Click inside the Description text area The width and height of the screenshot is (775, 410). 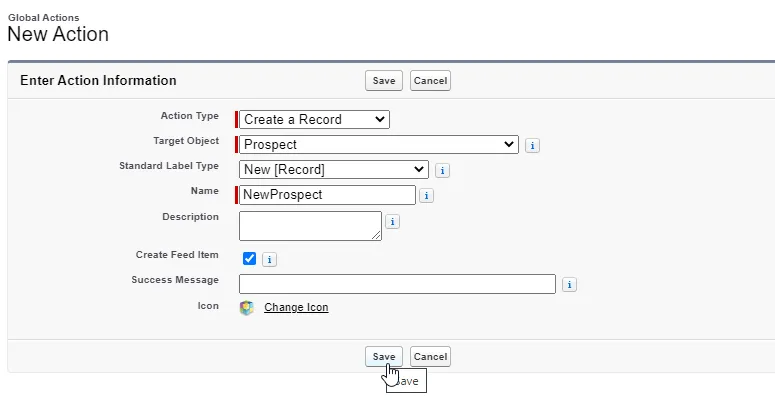tap(310, 225)
